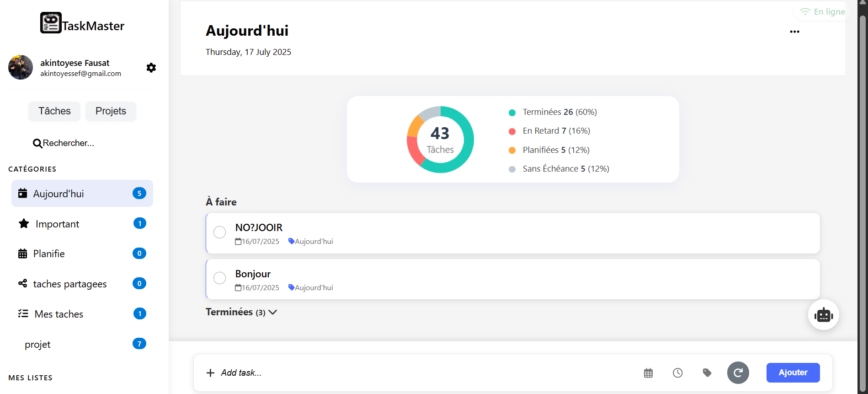The width and height of the screenshot is (868, 394).
Task: Switch to the Projets tab
Action: pos(111,111)
